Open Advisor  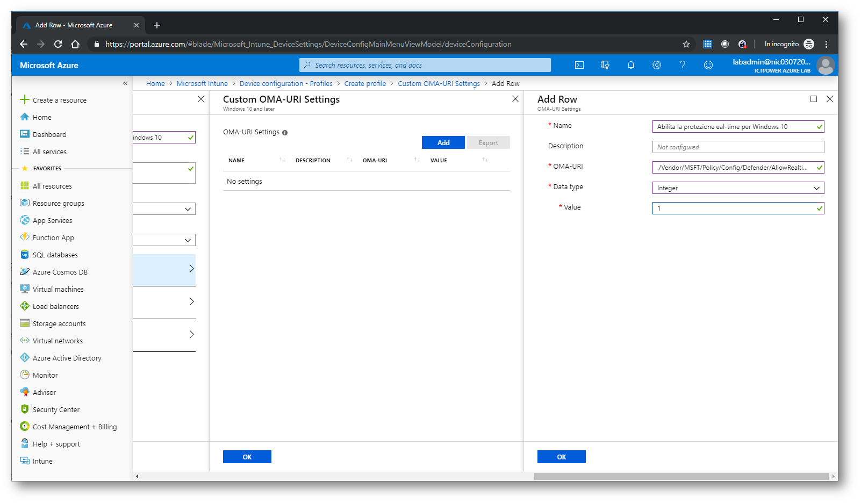tap(38, 392)
